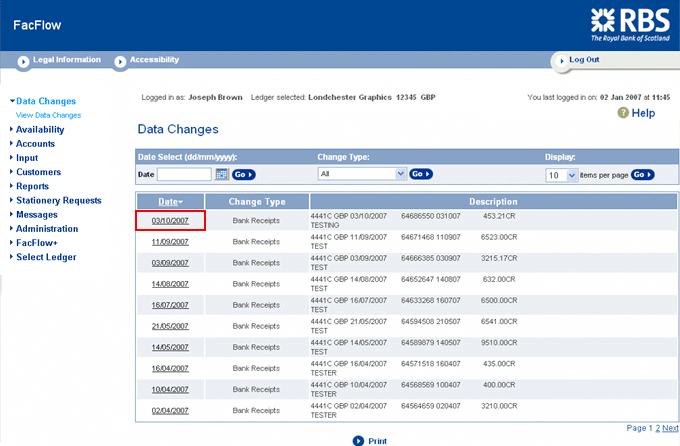Click Go button beside items per page
The image size is (680, 446).
point(642,174)
